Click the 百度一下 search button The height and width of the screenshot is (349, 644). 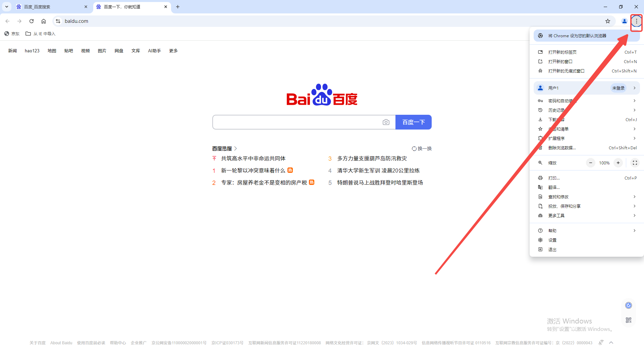414,122
